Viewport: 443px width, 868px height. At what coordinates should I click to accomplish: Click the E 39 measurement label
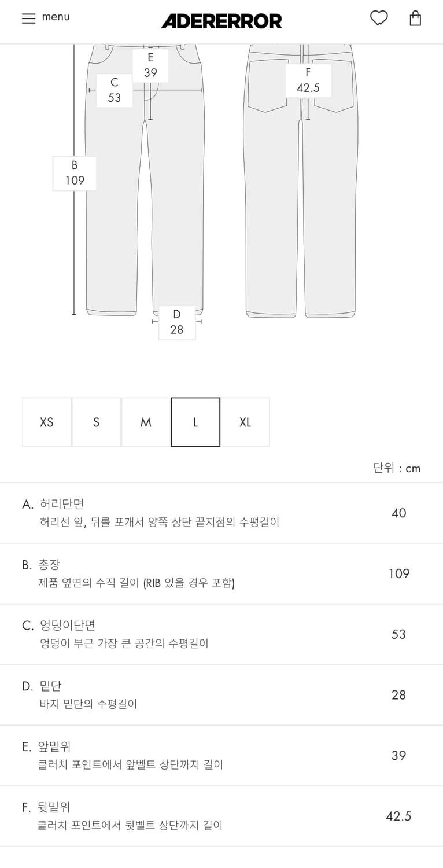[x=150, y=65]
